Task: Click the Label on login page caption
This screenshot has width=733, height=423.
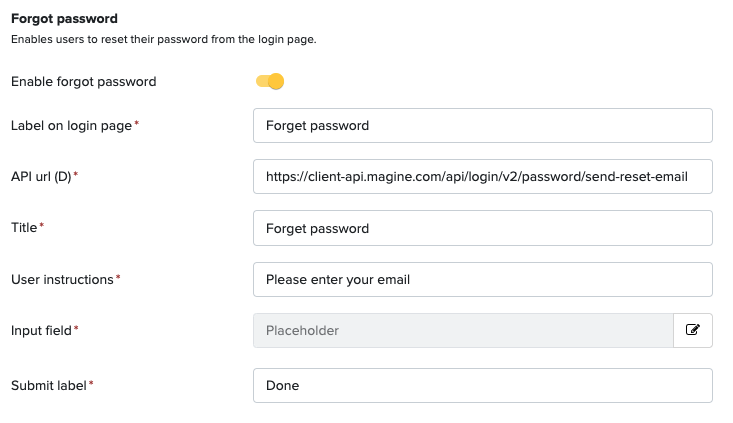Action: coord(72,126)
